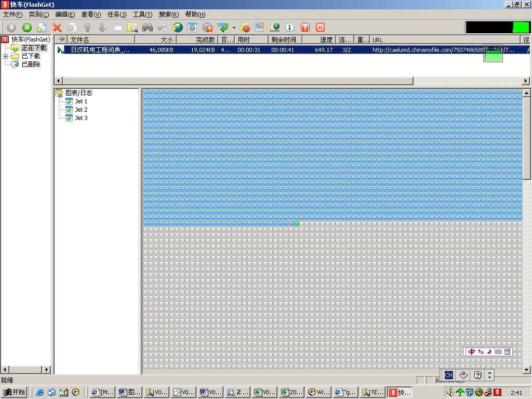
Task: Click the block chart scrollbar up arrow
Action: pyautogui.click(x=526, y=92)
